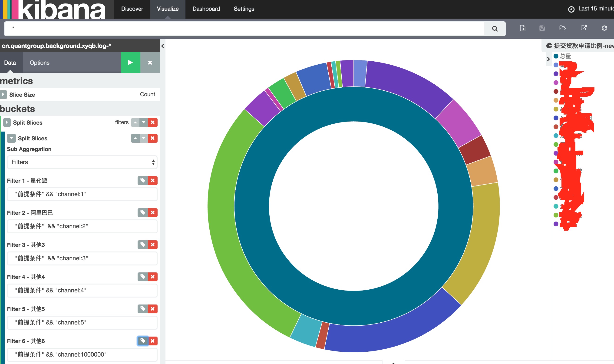This screenshot has height=364, width=614.
Task: Edit Filter 6 query channel:1000000 field
Action: (82, 354)
